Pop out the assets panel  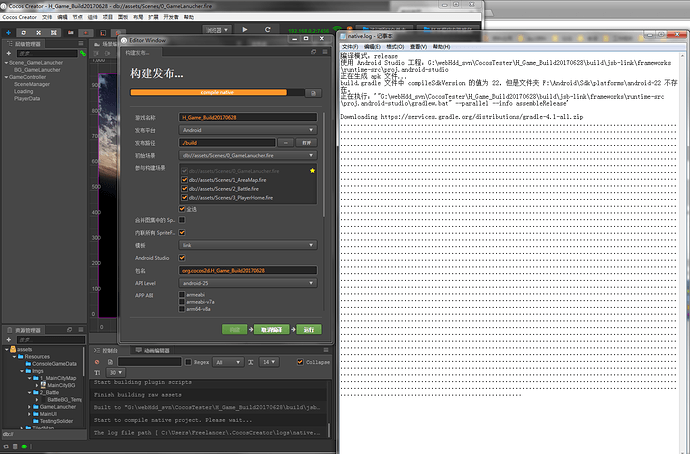tap(69, 330)
